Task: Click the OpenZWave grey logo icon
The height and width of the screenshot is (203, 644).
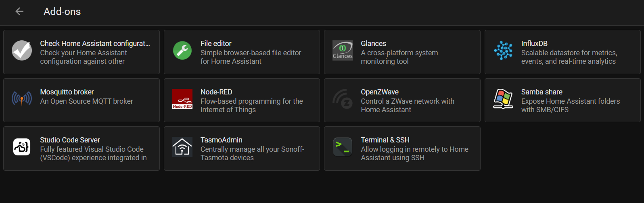Action: tap(343, 99)
